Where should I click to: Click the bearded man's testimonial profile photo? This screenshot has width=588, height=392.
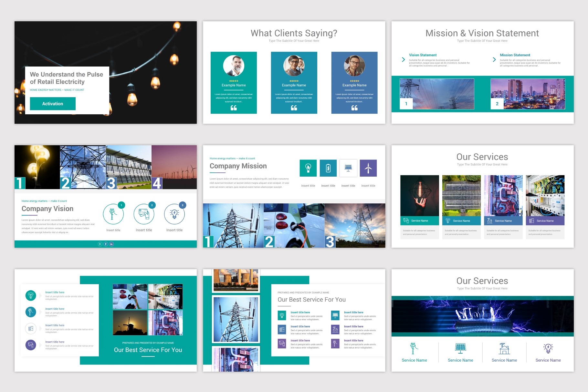(234, 66)
